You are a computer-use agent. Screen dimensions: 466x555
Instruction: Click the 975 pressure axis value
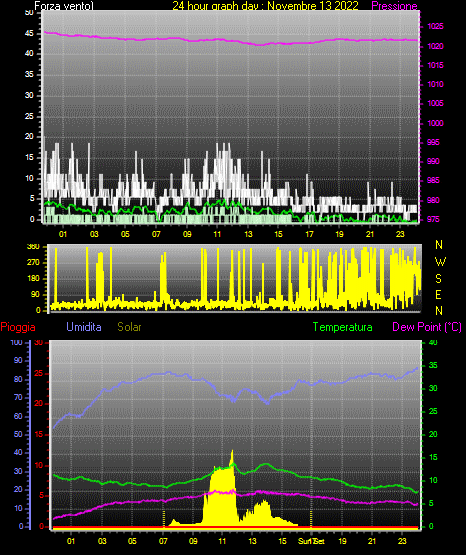coord(433,219)
